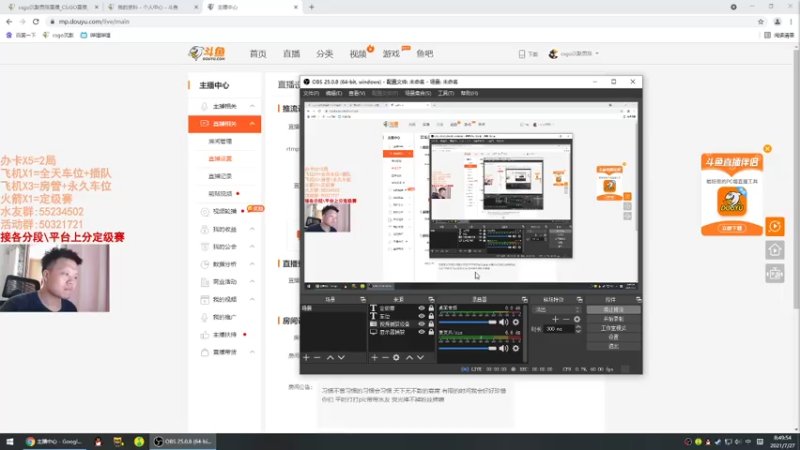
Task: Click the desktop audio volume slider
Action: [x=467, y=322]
